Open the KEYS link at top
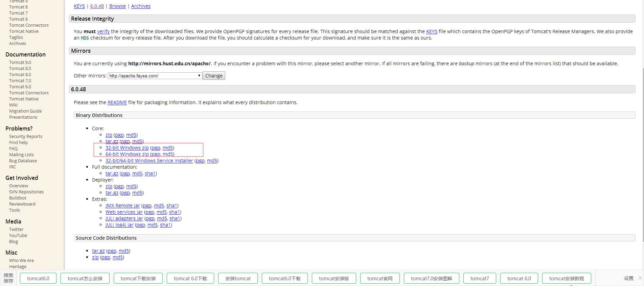Image resolution: width=644 pixels, height=286 pixels. pos(79,6)
